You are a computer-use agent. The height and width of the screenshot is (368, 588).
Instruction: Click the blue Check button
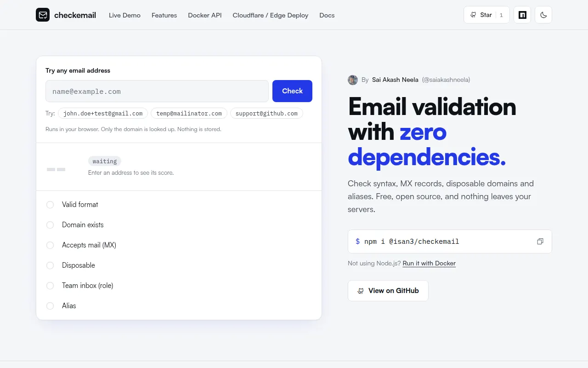292,91
